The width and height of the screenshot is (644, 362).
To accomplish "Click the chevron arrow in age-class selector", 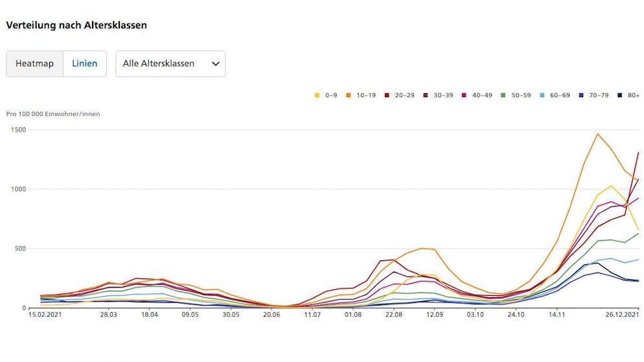I will (x=215, y=64).
